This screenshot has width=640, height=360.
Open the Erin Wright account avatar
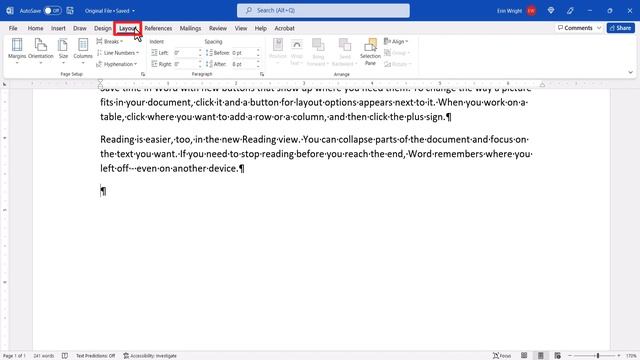coord(531,11)
